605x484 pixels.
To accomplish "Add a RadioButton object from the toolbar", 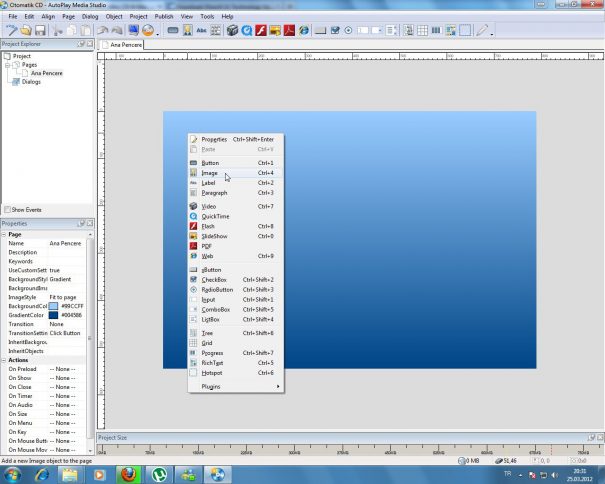I will (348, 30).
